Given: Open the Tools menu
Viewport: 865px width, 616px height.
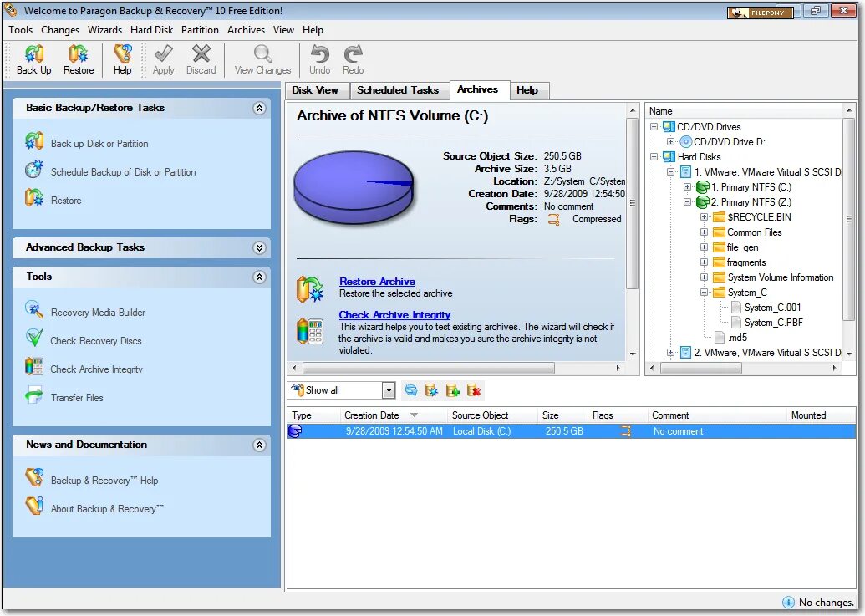Looking at the screenshot, I should tap(20, 30).
